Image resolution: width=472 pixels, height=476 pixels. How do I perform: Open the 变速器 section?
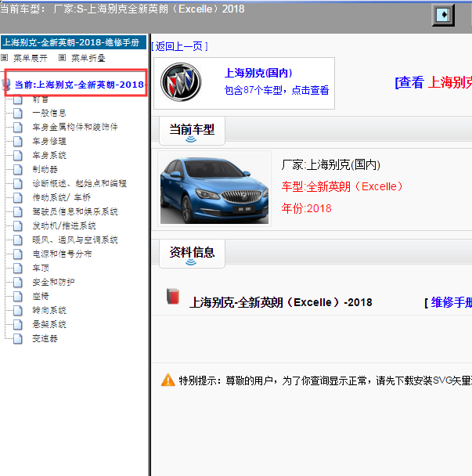coord(45,339)
